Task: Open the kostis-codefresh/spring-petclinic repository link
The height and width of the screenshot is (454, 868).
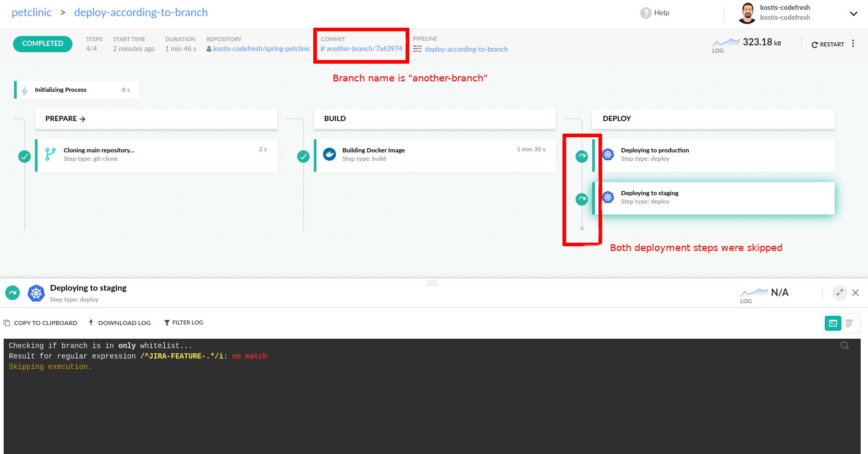Action: [x=261, y=49]
